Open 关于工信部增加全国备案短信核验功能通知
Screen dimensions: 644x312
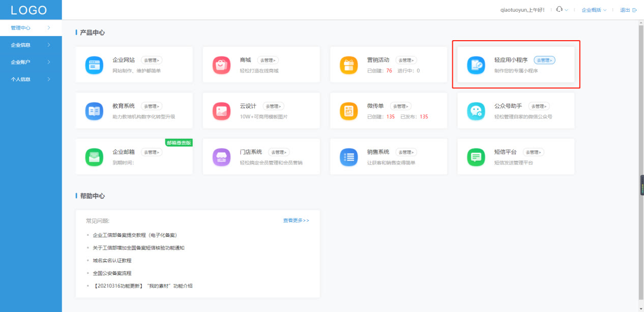138,248
